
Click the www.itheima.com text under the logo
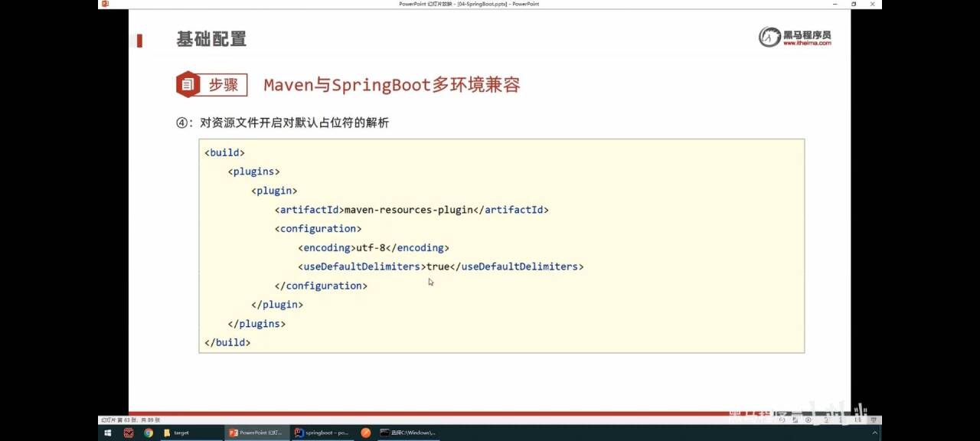click(x=806, y=44)
